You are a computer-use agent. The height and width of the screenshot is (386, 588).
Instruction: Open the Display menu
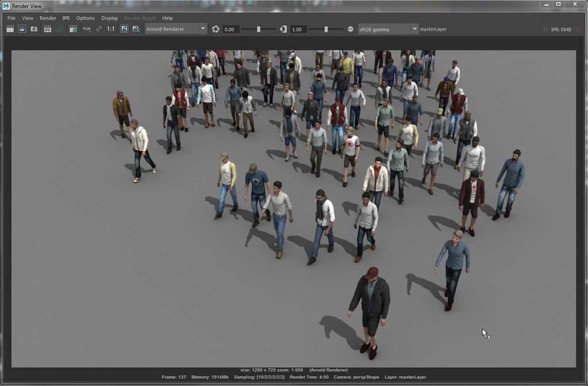coord(109,18)
